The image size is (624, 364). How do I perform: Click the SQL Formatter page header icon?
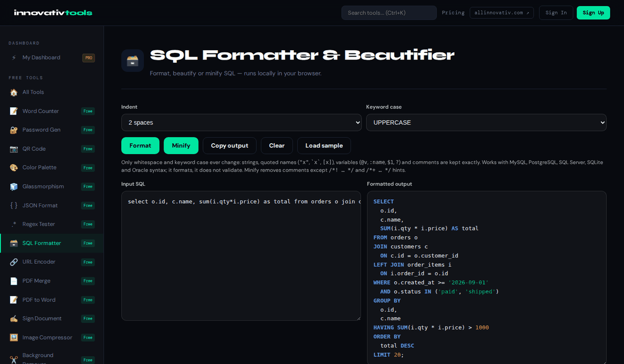tap(133, 61)
